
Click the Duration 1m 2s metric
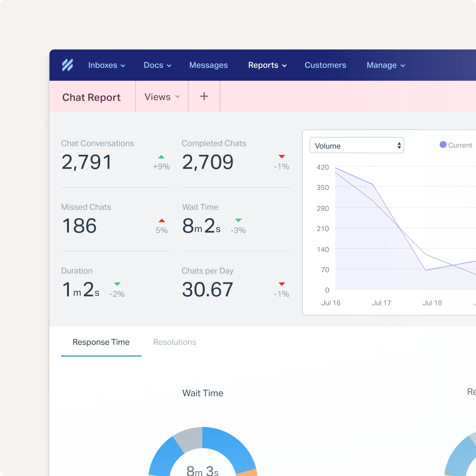(81, 290)
